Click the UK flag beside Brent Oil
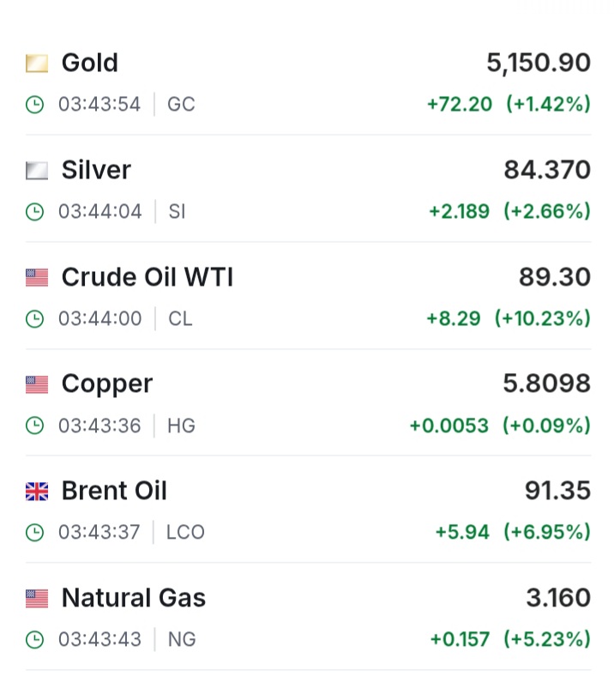 [x=37, y=492]
